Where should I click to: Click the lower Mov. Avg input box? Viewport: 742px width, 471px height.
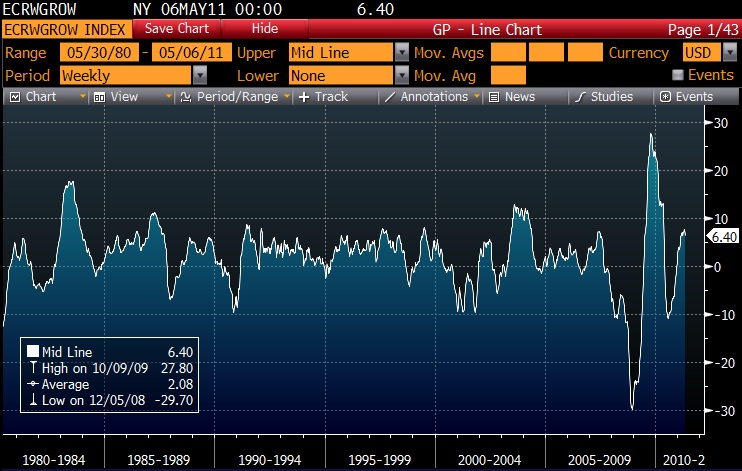[508, 75]
